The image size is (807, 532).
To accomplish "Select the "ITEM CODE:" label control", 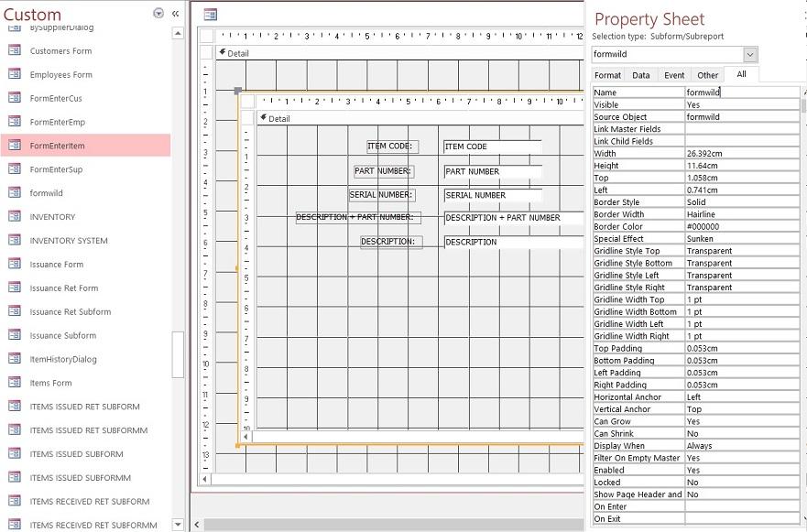I will coord(392,147).
